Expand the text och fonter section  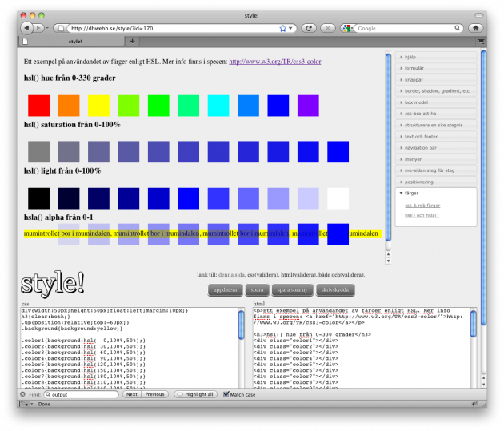pyautogui.click(x=436, y=137)
